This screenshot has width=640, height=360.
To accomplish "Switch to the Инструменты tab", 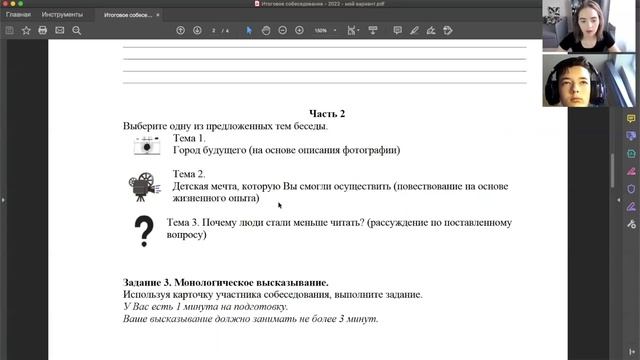I will point(62,15).
